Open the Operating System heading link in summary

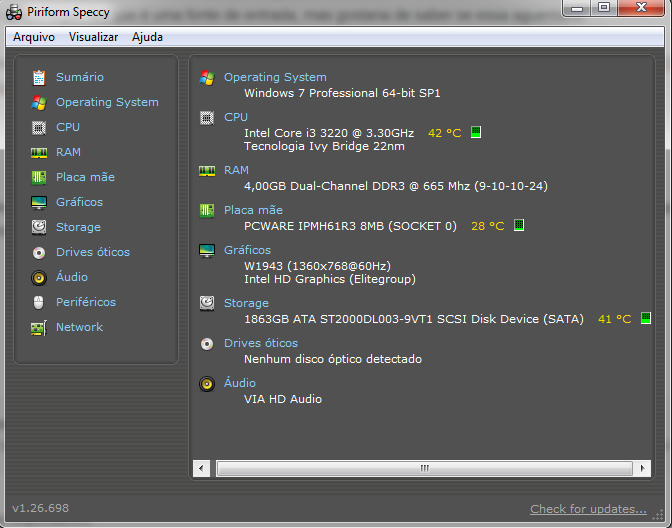click(x=275, y=77)
